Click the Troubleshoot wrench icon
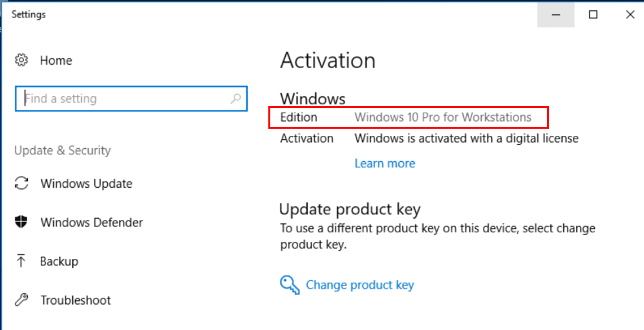 [21, 300]
